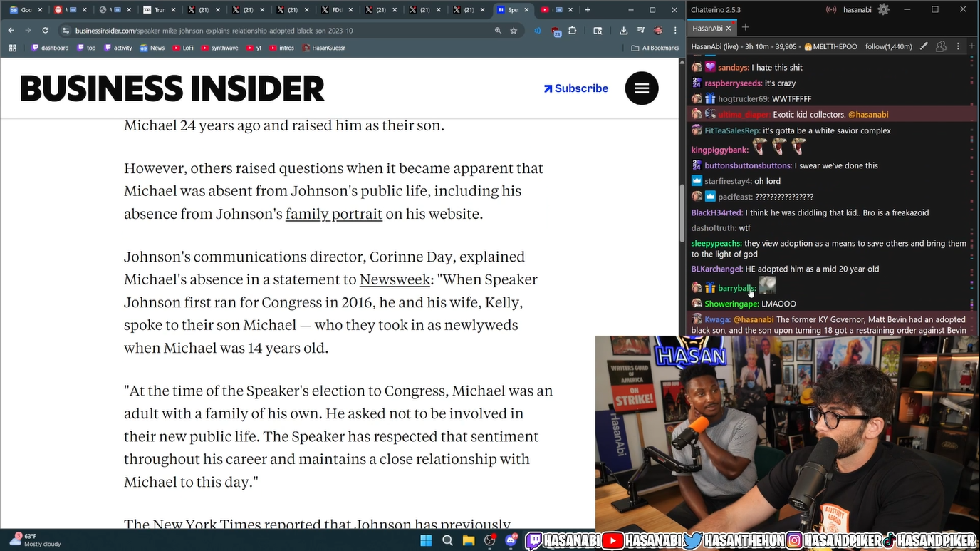The width and height of the screenshot is (980, 551).
Task: Open the 'News' bookmark
Action: tap(152, 48)
